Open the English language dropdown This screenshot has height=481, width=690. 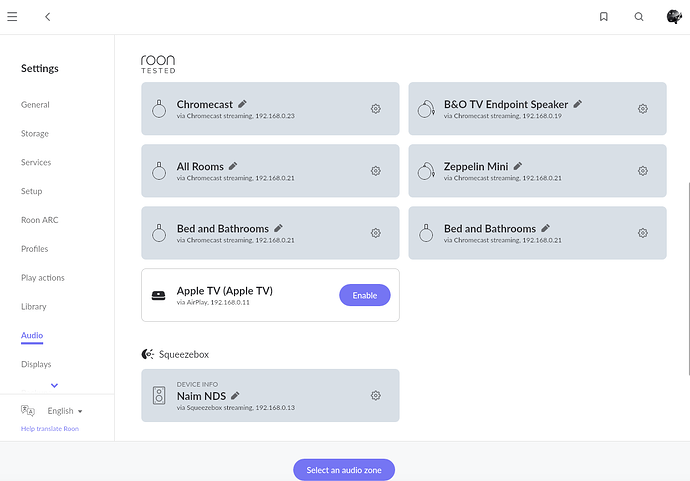[x=65, y=411]
